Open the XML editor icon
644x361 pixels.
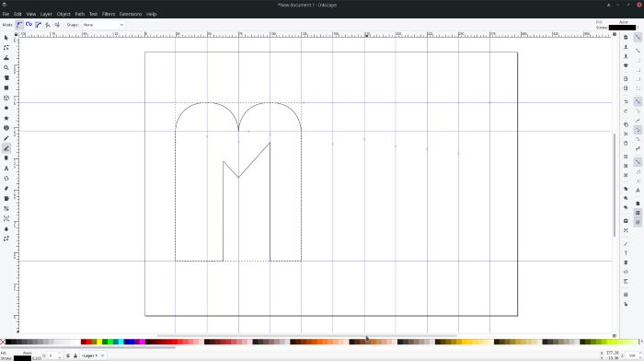[626, 273]
